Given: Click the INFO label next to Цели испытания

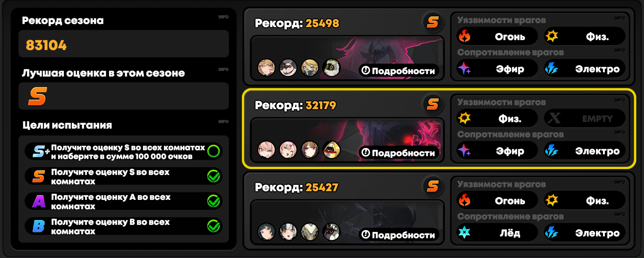Looking at the screenshot, I should pos(223,121).
